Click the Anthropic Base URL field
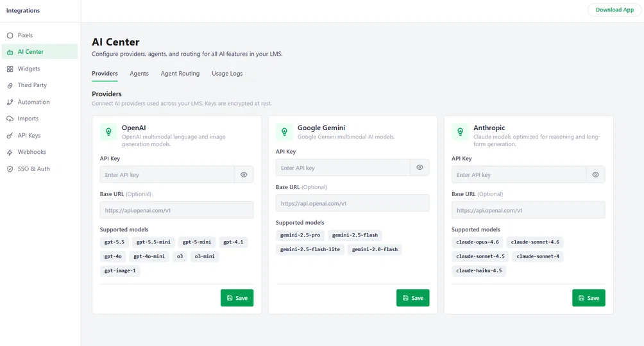This screenshot has width=644, height=346. pos(528,210)
